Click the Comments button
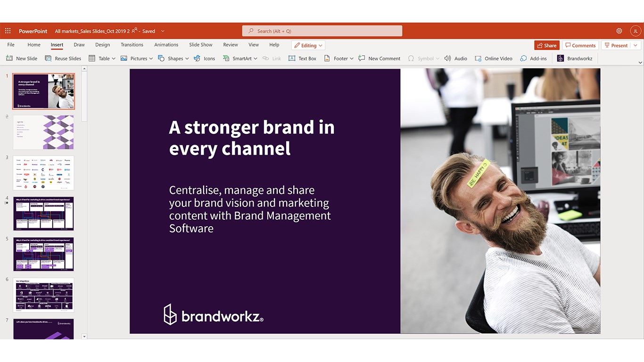644x362 pixels. 580,45
